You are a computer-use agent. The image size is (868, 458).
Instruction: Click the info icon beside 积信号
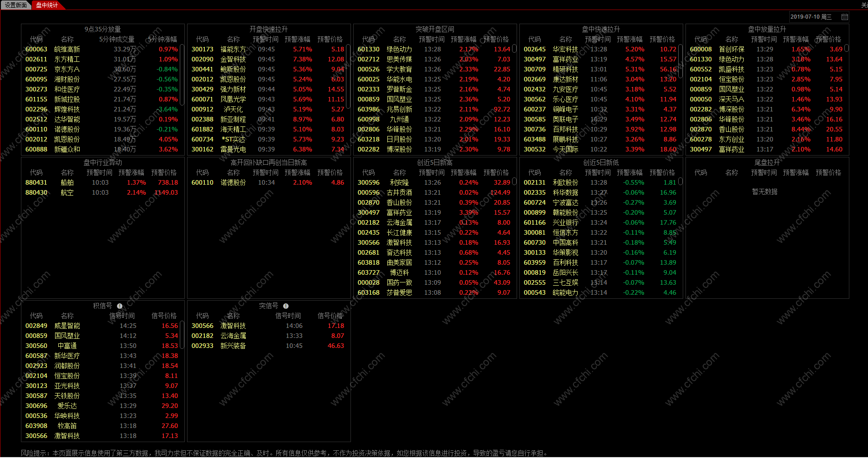(x=120, y=306)
